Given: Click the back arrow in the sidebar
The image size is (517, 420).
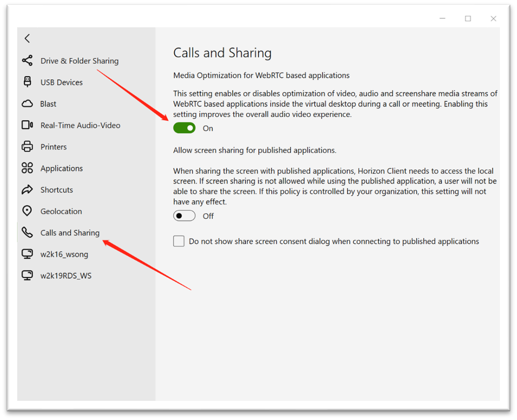Looking at the screenshot, I should point(27,38).
